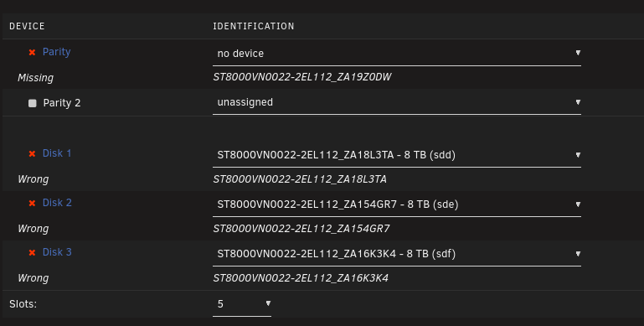Click the DEVICE column header
Image resolution: width=644 pixels, height=326 pixels.
(27, 26)
